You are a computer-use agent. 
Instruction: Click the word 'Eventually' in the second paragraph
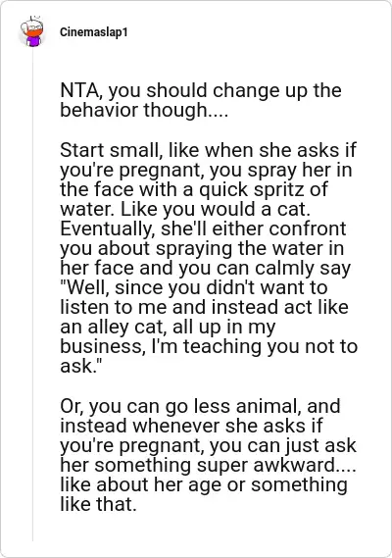click(108, 229)
